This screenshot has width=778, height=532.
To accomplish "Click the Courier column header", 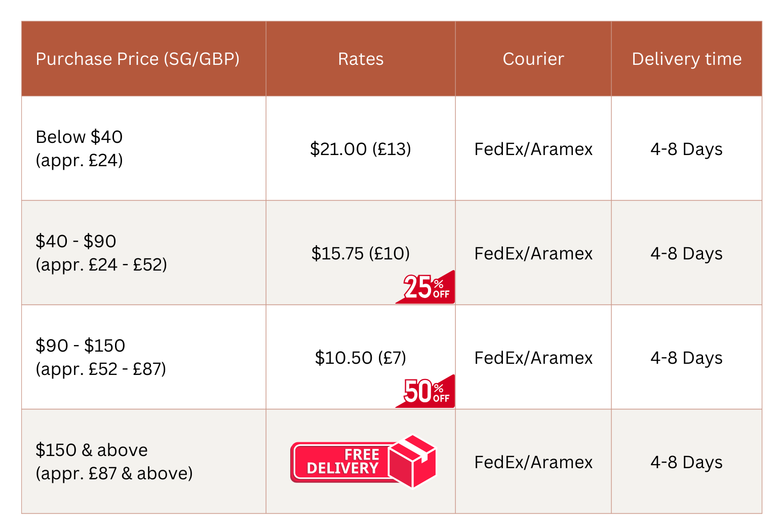I will point(533,59).
